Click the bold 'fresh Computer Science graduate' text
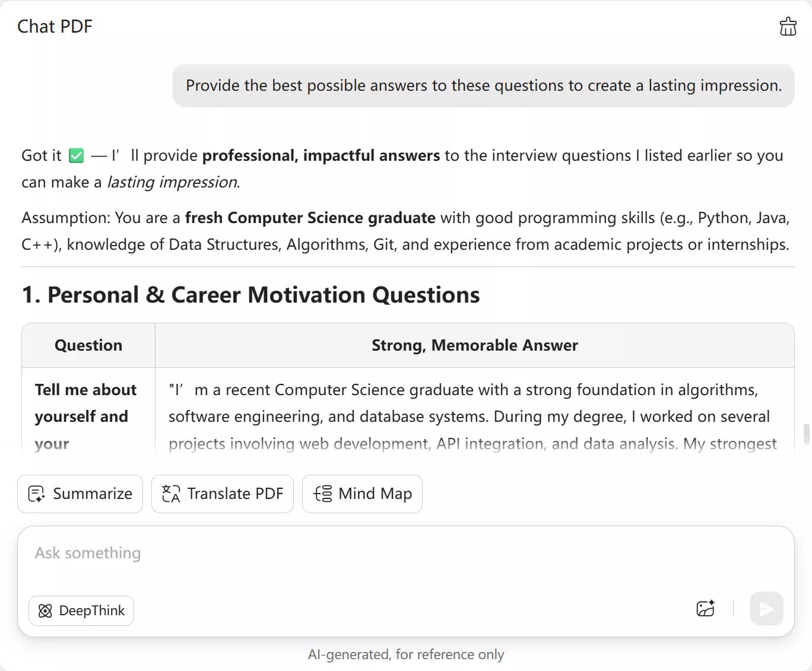 310,218
